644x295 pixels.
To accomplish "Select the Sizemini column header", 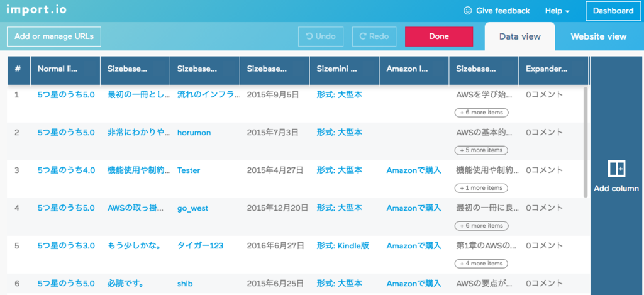I will click(344, 70).
